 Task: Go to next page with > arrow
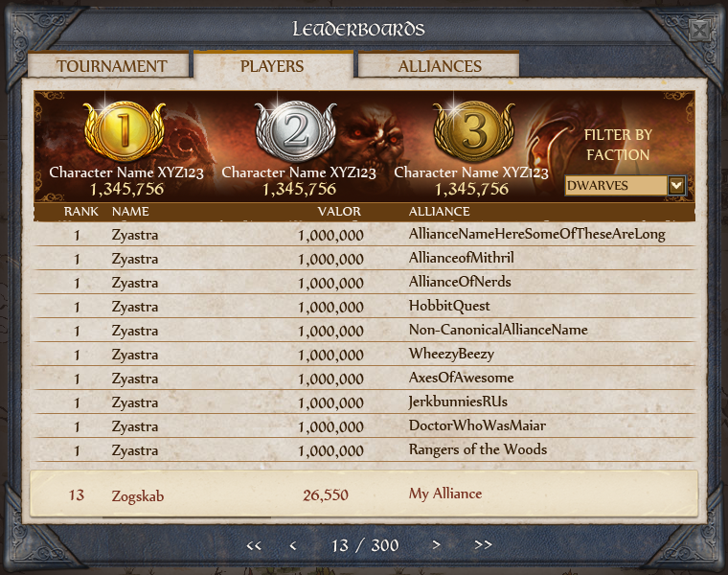point(436,544)
